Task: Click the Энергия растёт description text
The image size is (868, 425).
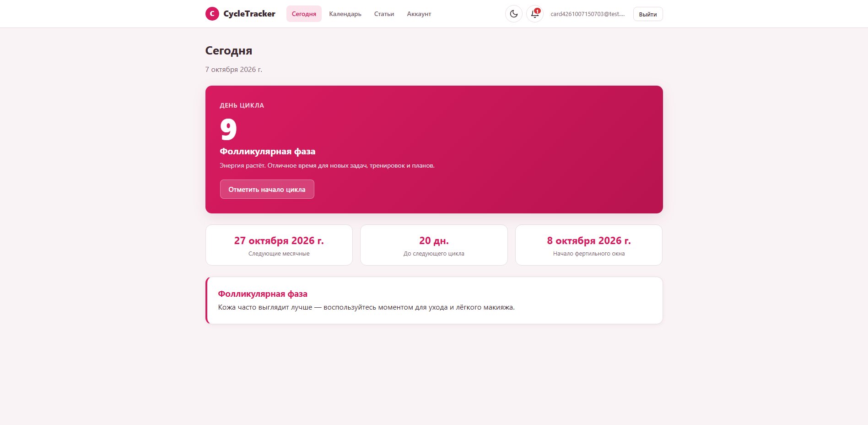Action: coord(327,165)
